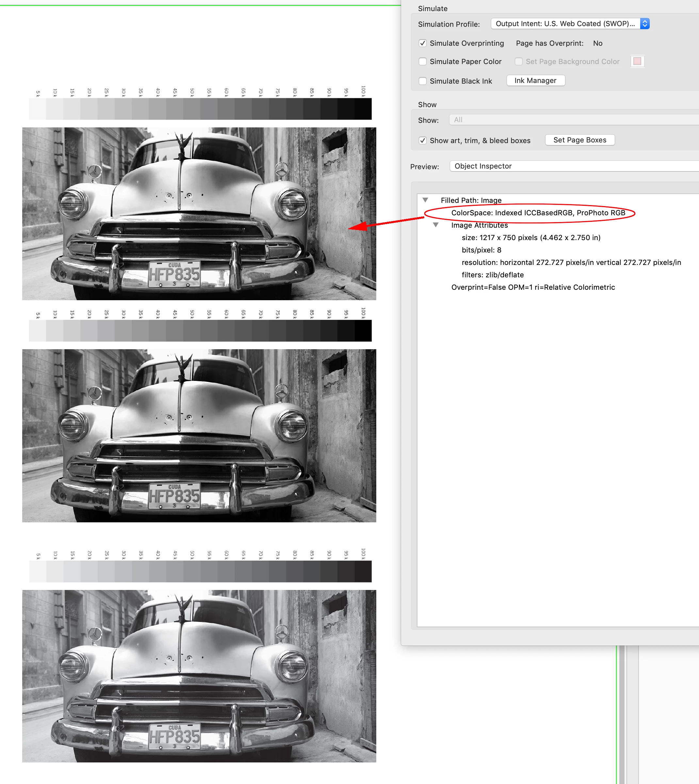This screenshot has width=699, height=784.
Task: Click Set Page Boxes button
Action: click(x=579, y=140)
